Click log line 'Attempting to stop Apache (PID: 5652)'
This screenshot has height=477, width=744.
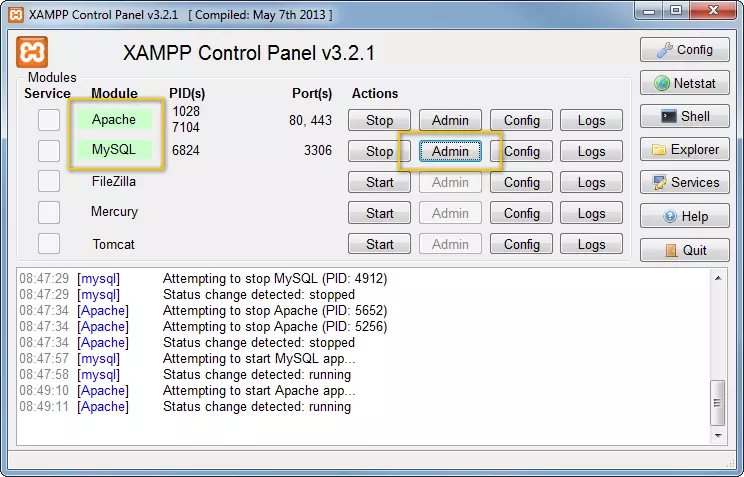click(x=275, y=310)
